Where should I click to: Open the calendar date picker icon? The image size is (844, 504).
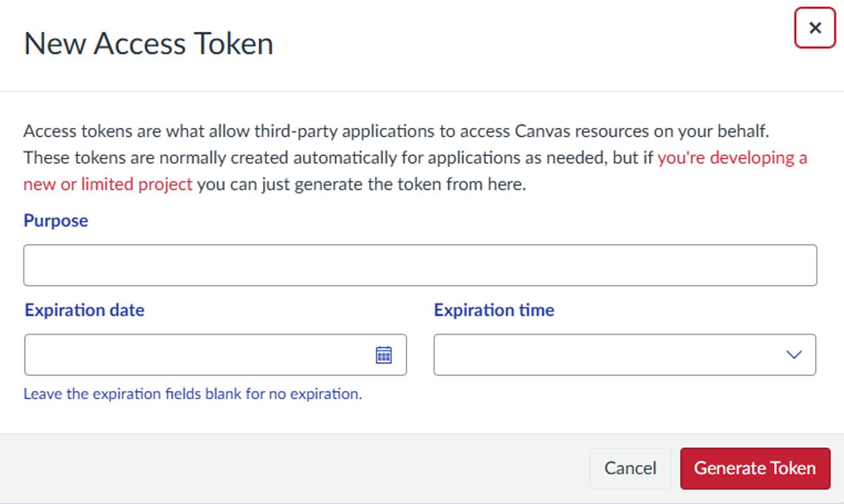pos(383,354)
